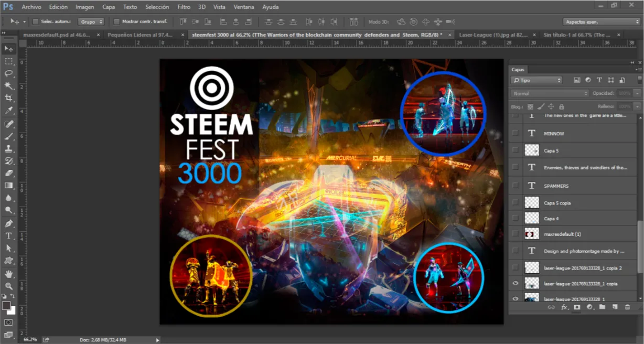This screenshot has width=644, height=344.
Task: Select the Zoom tool
Action: click(x=9, y=286)
